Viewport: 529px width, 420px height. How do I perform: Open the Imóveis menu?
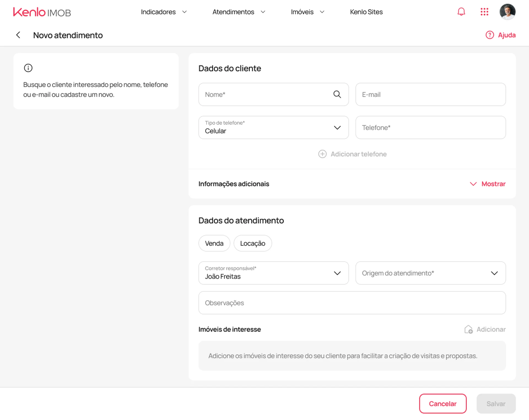tap(302, 12)
